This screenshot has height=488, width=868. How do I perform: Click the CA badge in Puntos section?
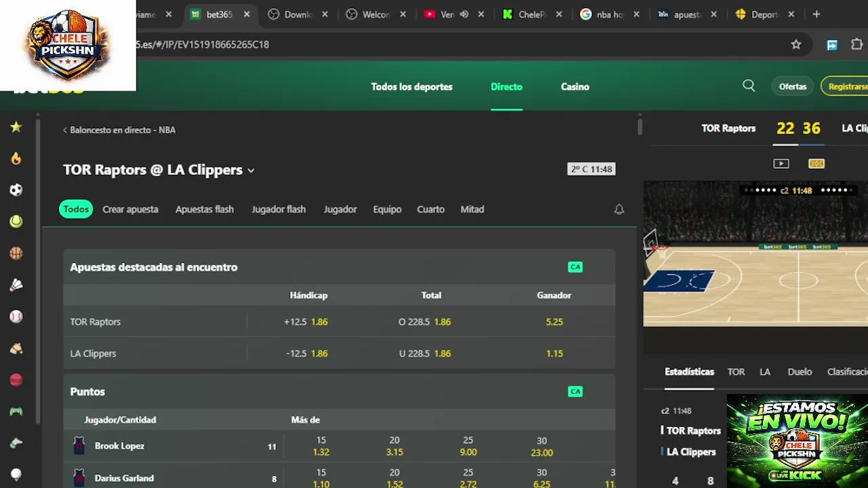pyautogui.click(x=575, y=391)
